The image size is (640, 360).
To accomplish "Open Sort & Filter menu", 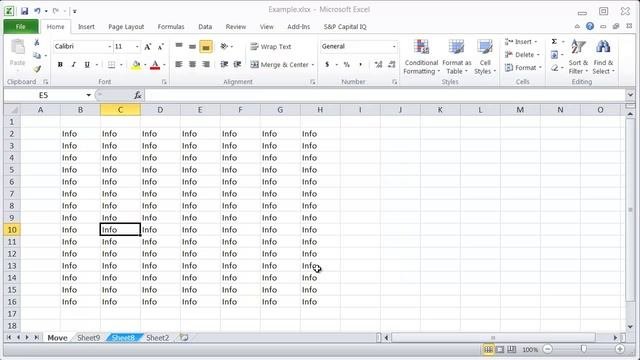I will pyautogui.click(x=578, y=57).
